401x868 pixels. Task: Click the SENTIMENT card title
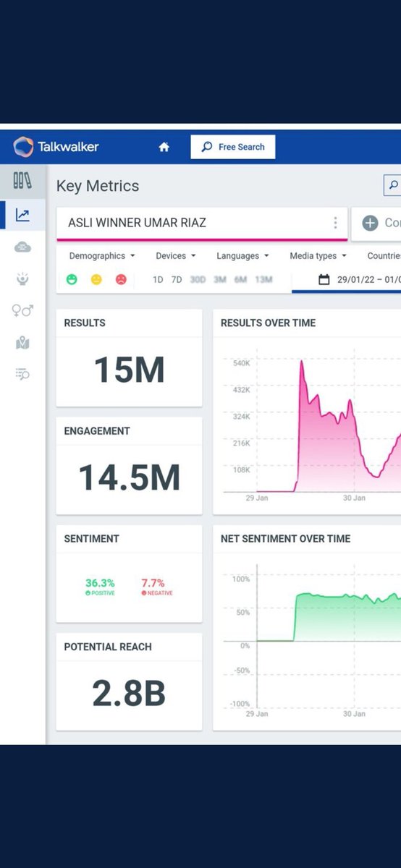click(91, 538)
